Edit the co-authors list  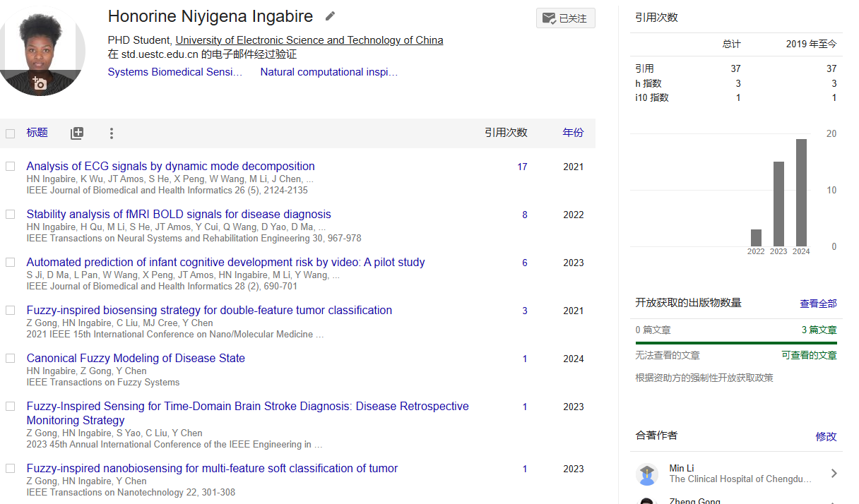(826, 436)
